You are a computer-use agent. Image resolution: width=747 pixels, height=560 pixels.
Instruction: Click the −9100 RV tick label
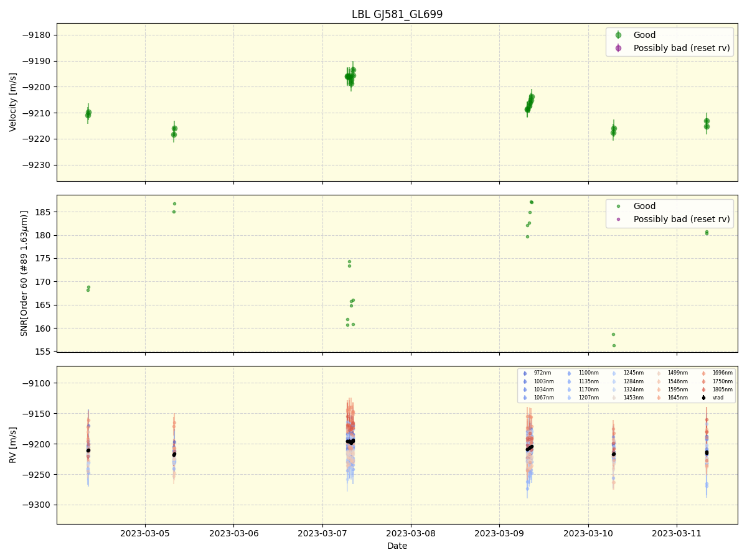tap(37, 383)
